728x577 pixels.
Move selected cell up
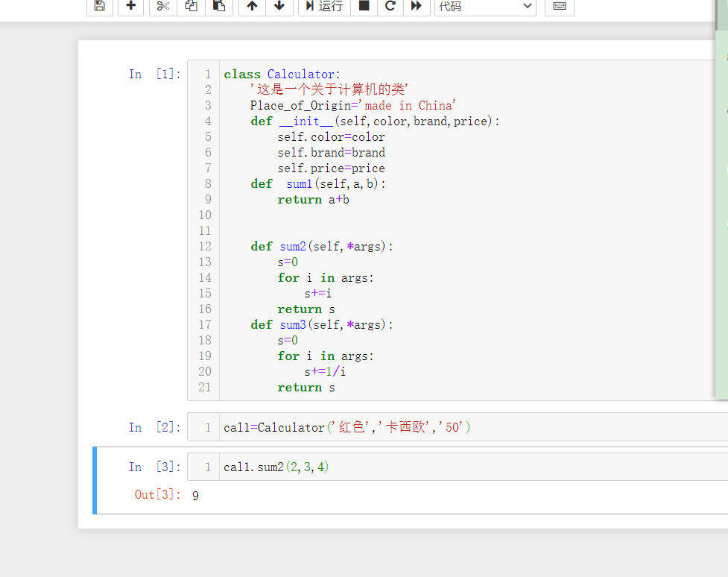(252, 6)
